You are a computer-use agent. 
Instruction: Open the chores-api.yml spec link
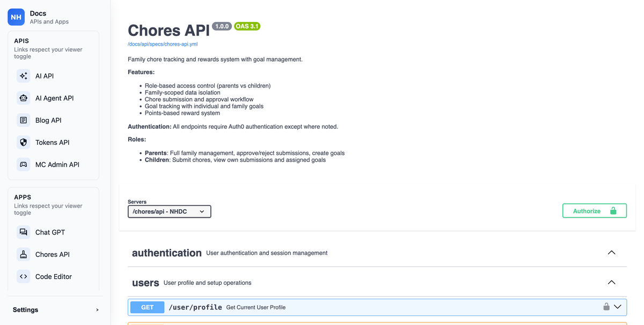point(163,44)
